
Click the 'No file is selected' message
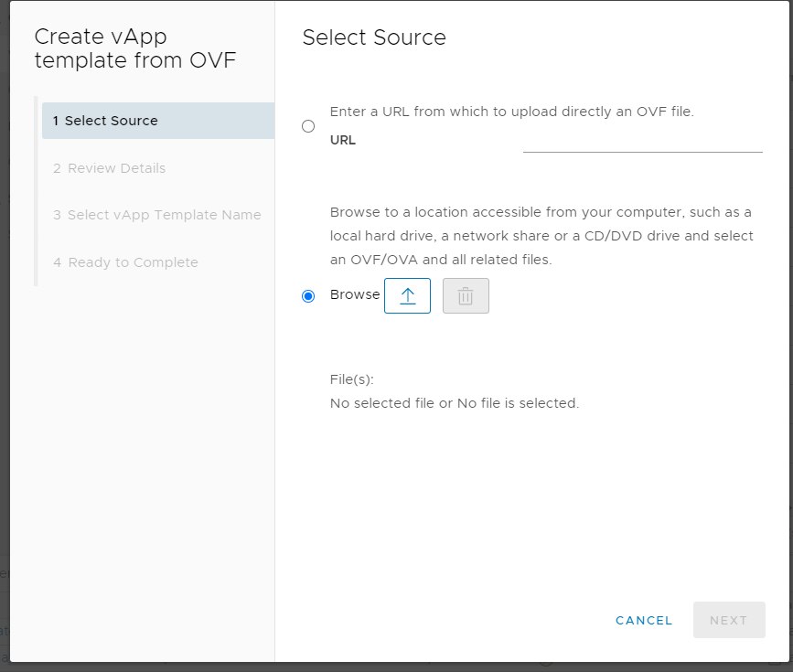(455, 403)
